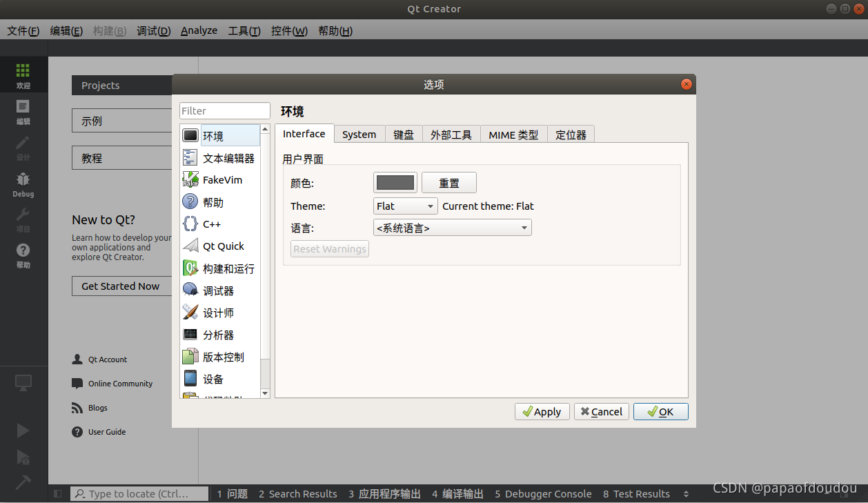Select the Debugger (调试器) bug icon
Viewport: 868px width, 503px height.
pos(190,290)
